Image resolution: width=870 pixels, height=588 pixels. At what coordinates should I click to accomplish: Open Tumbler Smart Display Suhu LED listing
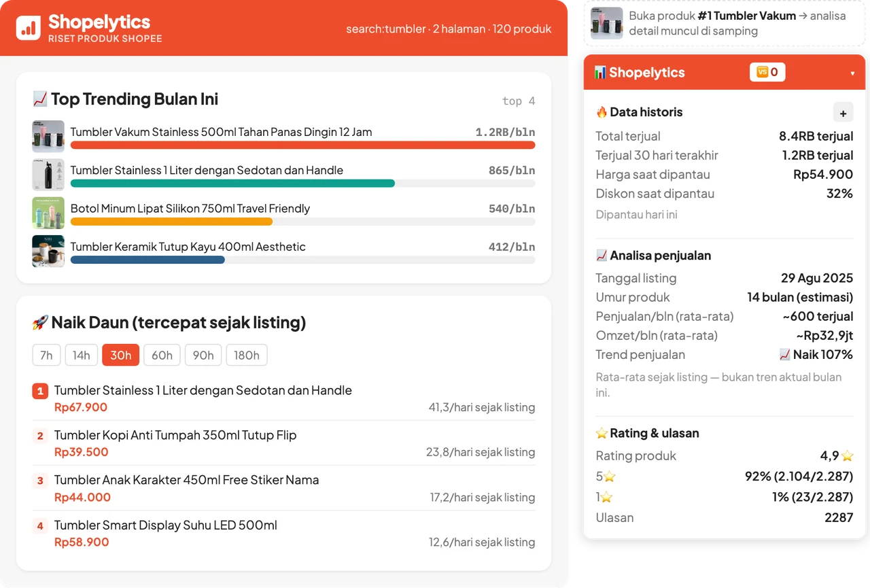coord(166,525)
